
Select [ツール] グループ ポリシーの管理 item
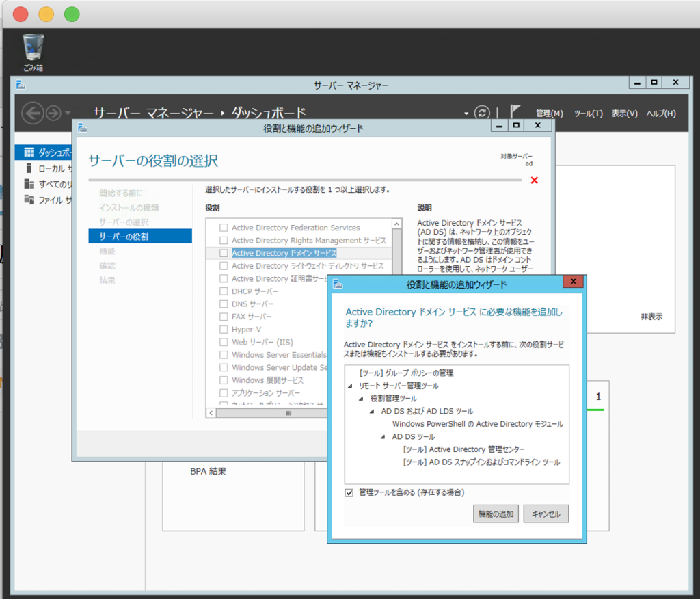click(x=406, y=373)
